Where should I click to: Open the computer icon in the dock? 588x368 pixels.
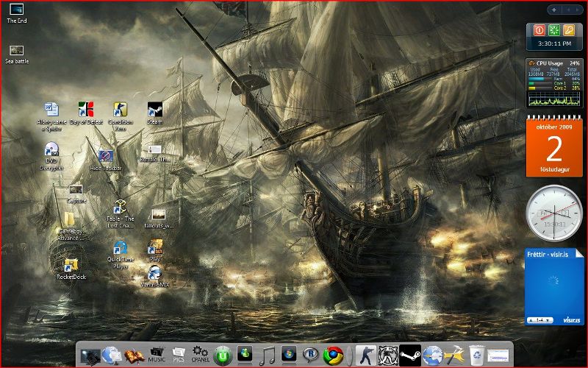(90, 356)
